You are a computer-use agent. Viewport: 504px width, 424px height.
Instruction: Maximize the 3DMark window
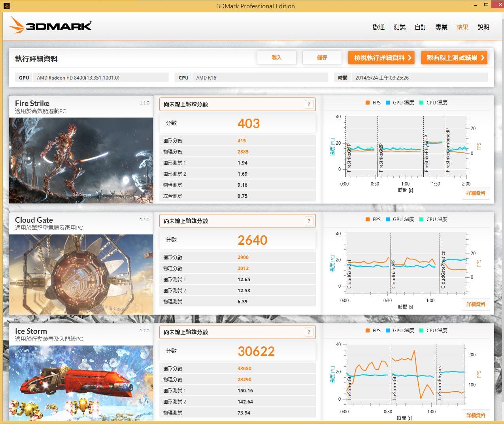click(486, 6)
